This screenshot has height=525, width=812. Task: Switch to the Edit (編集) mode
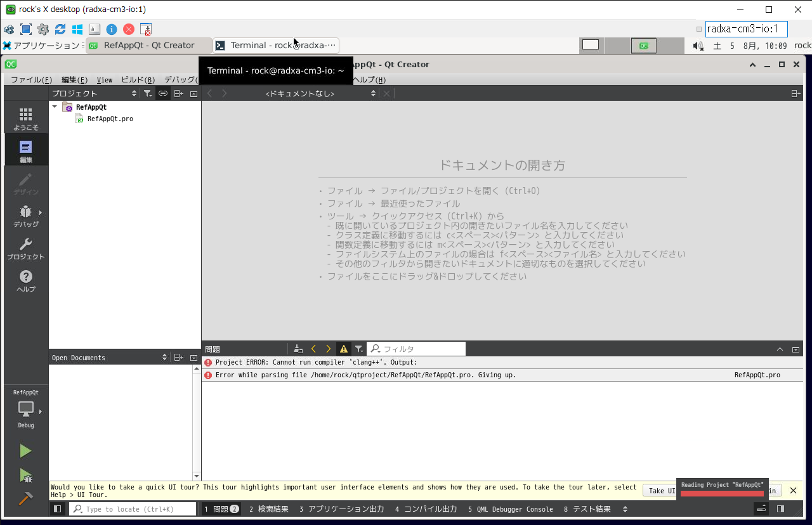(x=25, y=151)
